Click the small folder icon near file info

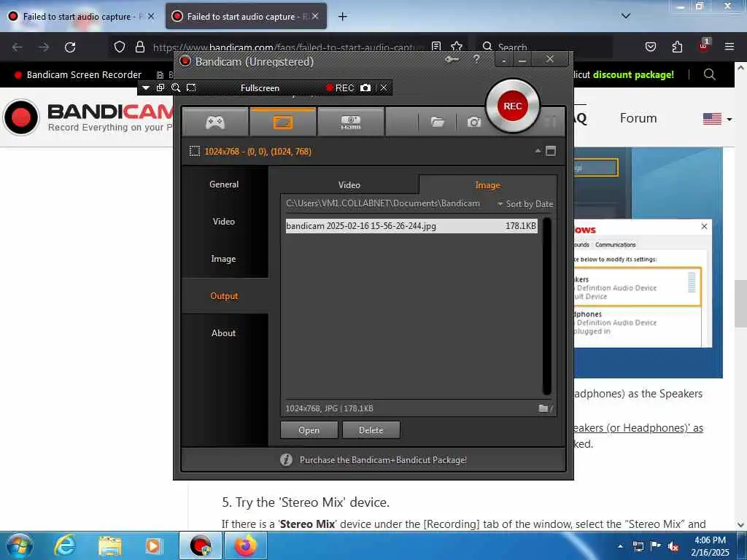tap(543, 408)
